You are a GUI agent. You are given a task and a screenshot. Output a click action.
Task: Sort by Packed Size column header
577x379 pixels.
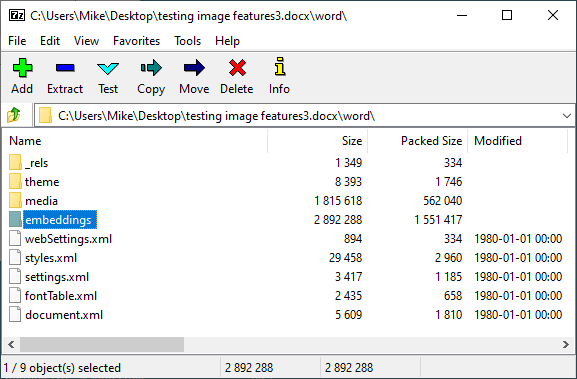417,141
